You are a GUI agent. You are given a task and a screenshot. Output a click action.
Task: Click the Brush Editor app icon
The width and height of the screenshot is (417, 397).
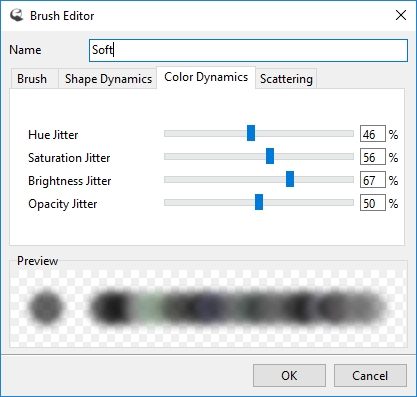(16, 15)
